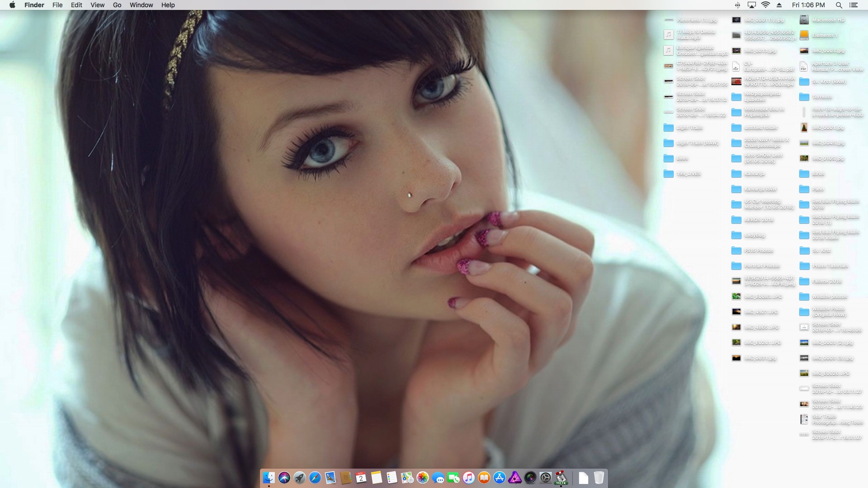The image size is (868, 488).
Task: Open Messages app from dock
Action: pos(438,478)
